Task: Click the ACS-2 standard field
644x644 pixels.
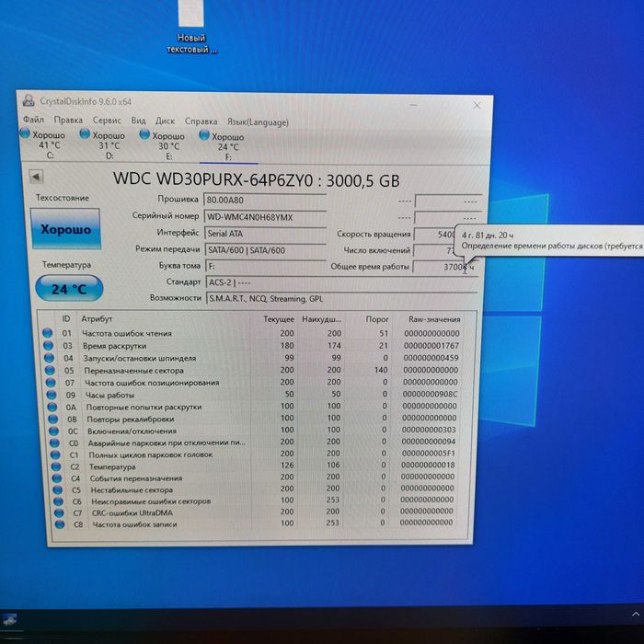Action: tap(341, 282)
